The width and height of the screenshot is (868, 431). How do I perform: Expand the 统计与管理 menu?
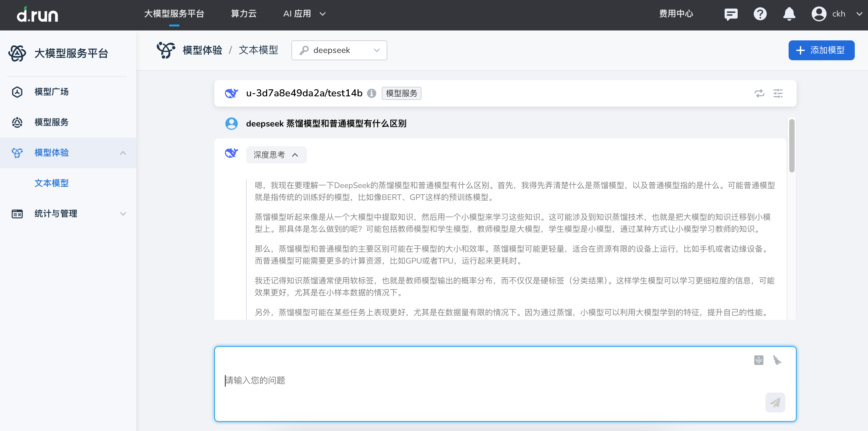tap(56, 213)
